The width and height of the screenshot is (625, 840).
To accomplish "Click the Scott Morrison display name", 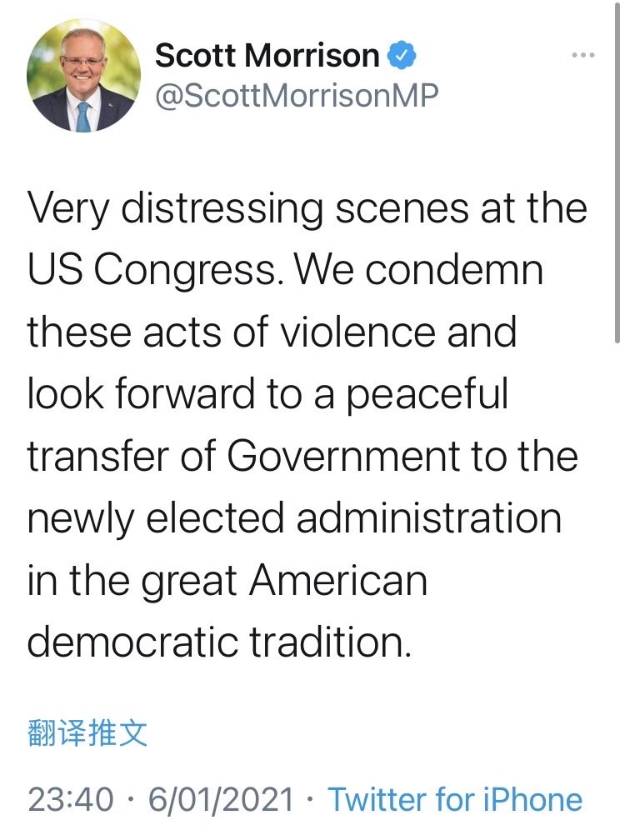I will (267, 56).
